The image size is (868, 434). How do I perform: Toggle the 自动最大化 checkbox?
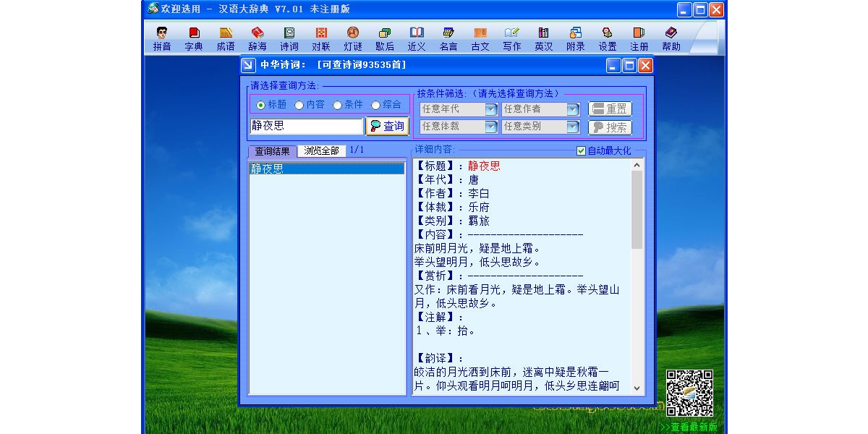[x=581, y=151]
